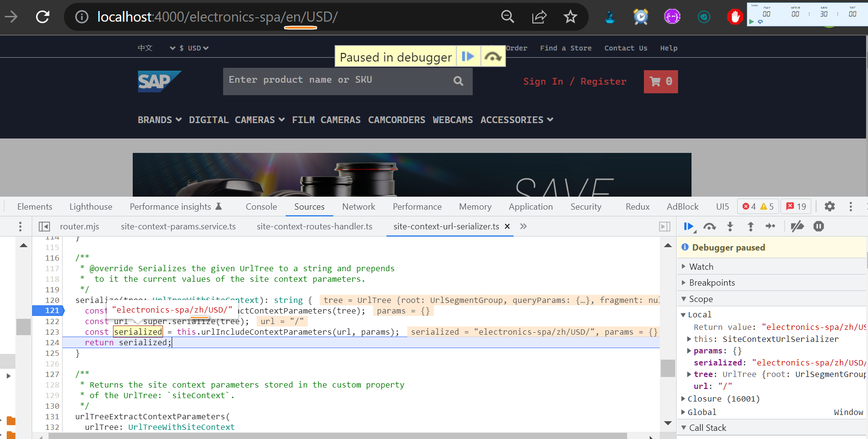Toggle pause on exceptions button
This screenshot has height=439, width=868.
click(818, 226)
